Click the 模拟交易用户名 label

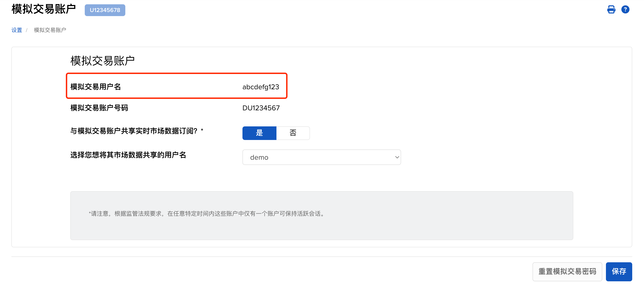point(95,87)
